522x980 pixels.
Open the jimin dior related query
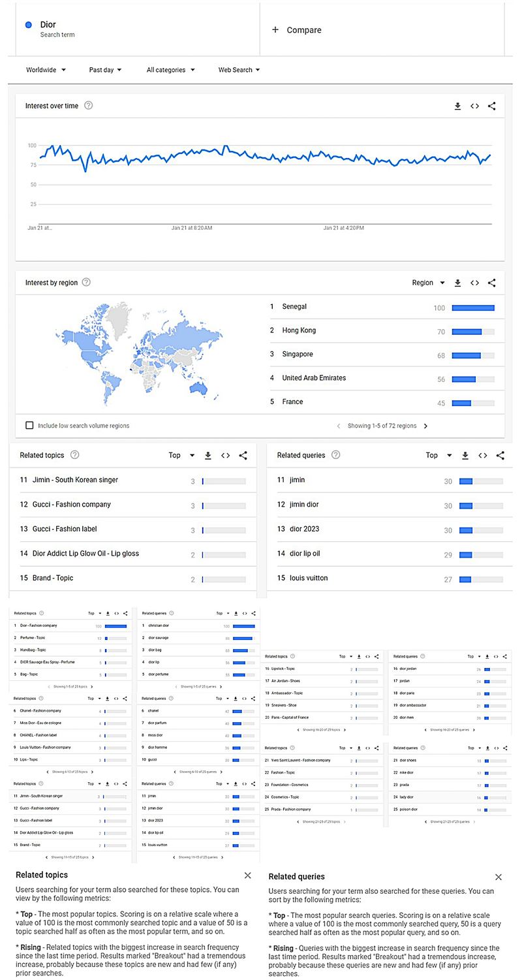tap(304, 505)
